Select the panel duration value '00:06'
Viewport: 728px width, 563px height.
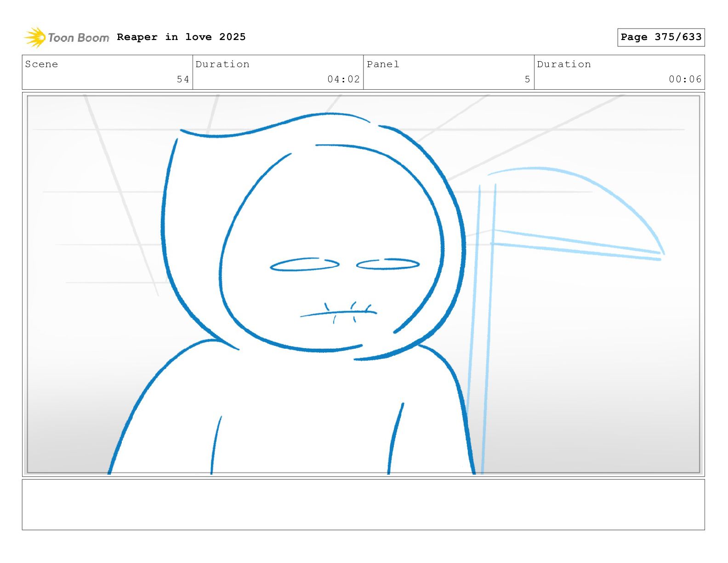685,79
